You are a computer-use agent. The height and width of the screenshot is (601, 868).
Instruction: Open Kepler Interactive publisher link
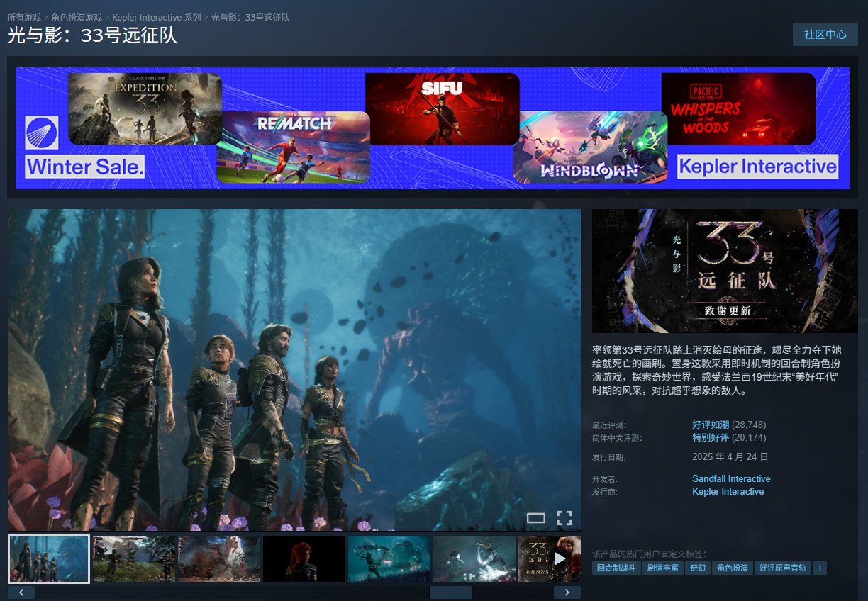click(728, 491)
